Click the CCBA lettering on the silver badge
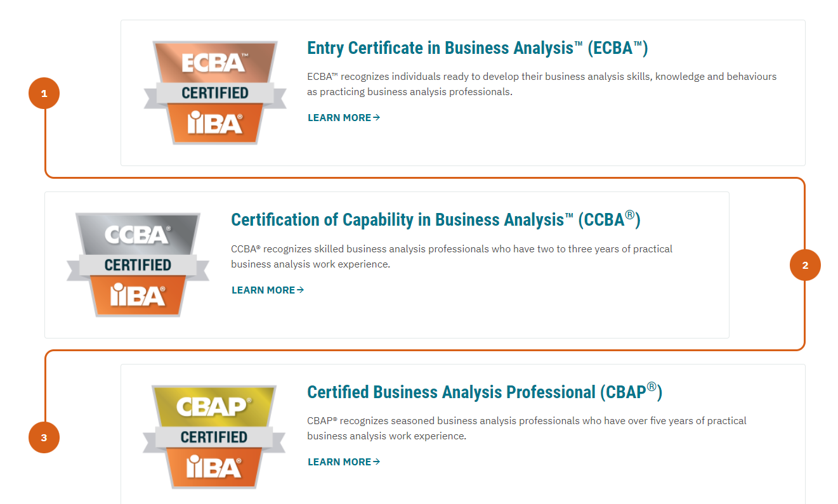The width and height of the screenshot is (838, 504). pyautogui.click(x=138, y=235)
